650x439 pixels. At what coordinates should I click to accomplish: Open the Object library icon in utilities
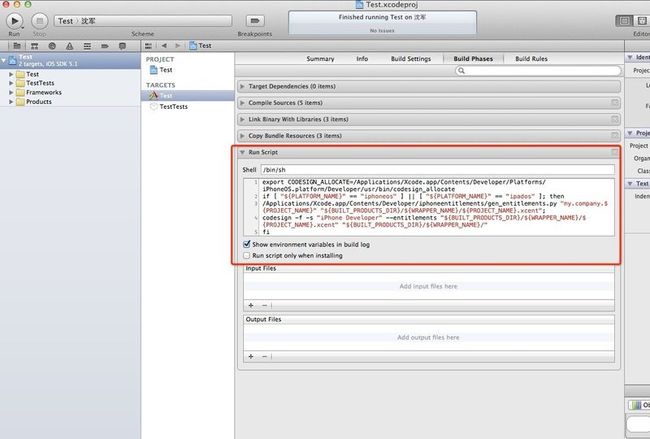pyautogui.click(x=635, y=405)
